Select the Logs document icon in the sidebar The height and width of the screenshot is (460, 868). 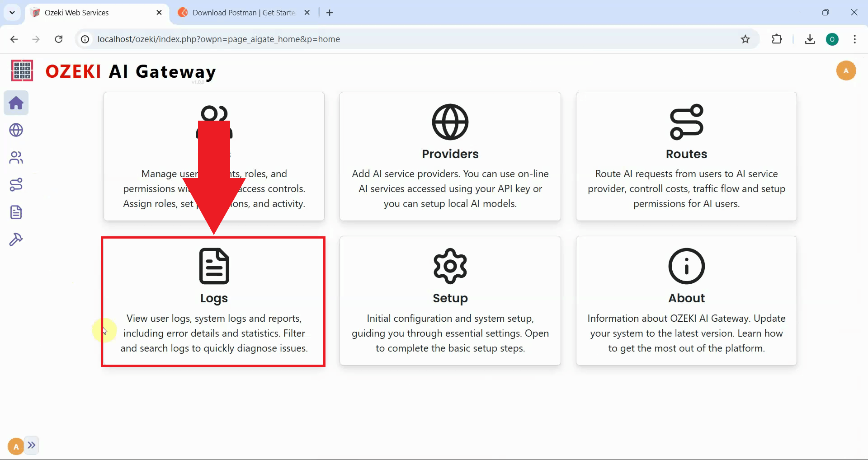[16, 212]
